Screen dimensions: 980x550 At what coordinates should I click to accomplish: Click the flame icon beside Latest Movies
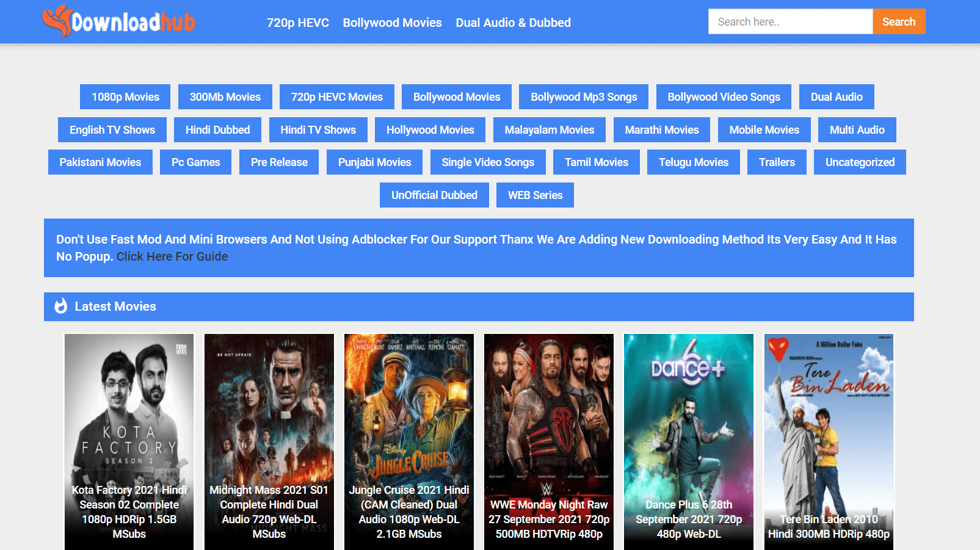[x=60, y=306]
